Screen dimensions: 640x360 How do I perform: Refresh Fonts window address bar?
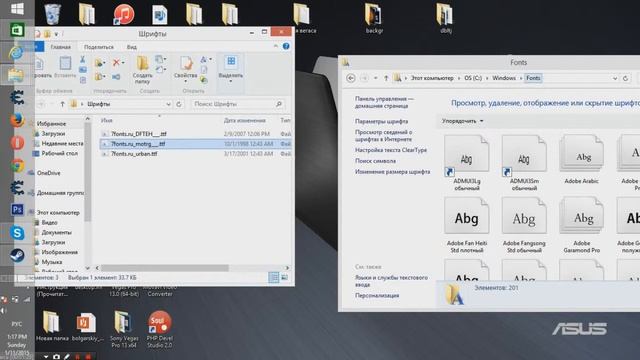[625, 78]
